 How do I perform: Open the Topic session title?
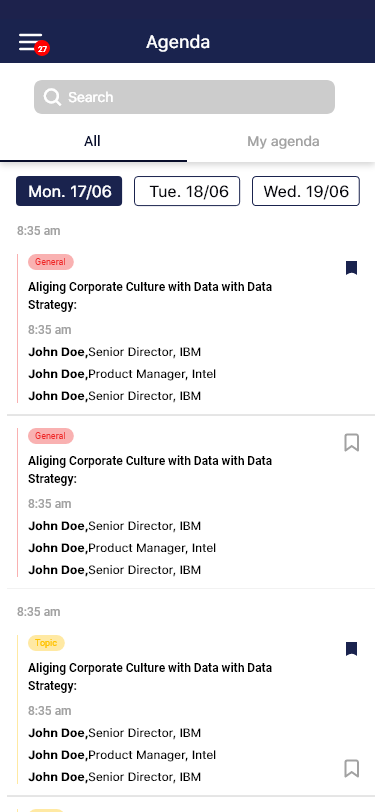point(150,677)
